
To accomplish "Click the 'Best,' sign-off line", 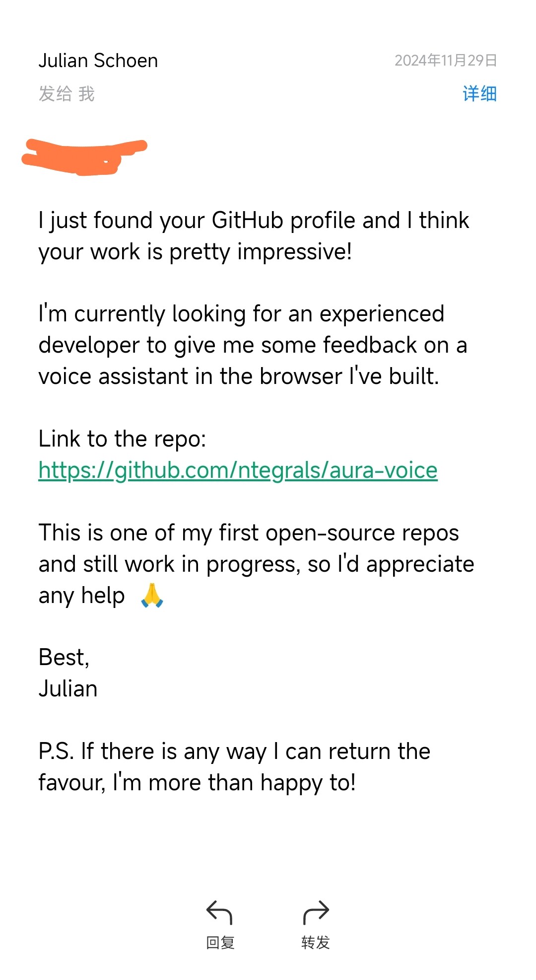I will pos(64,658).
